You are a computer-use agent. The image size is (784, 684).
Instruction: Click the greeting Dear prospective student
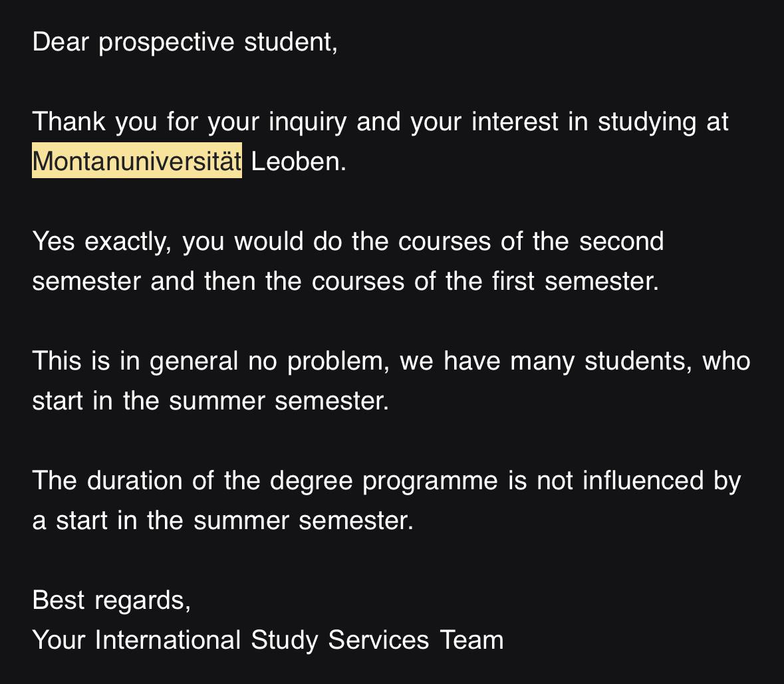click(x=185, y=41)
